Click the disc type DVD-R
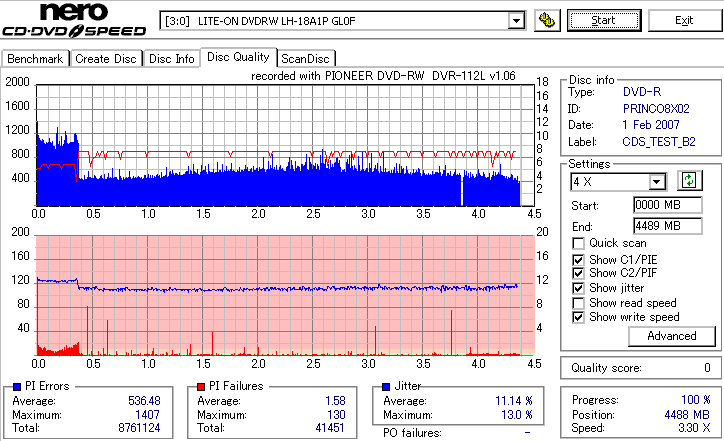Viewport: 724px width, 441px height. [642, 92]
